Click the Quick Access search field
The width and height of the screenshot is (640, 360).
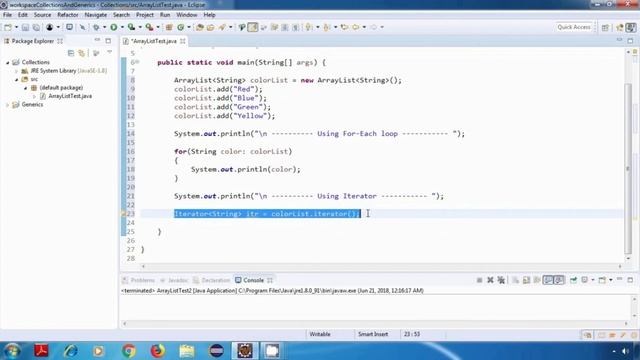click(x=574, y=27)
